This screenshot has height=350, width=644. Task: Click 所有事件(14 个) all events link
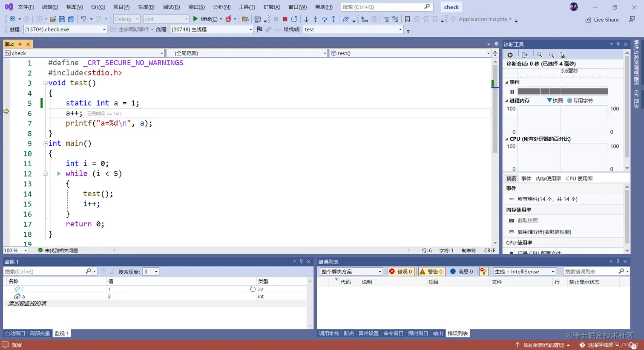tap(547, 199)
